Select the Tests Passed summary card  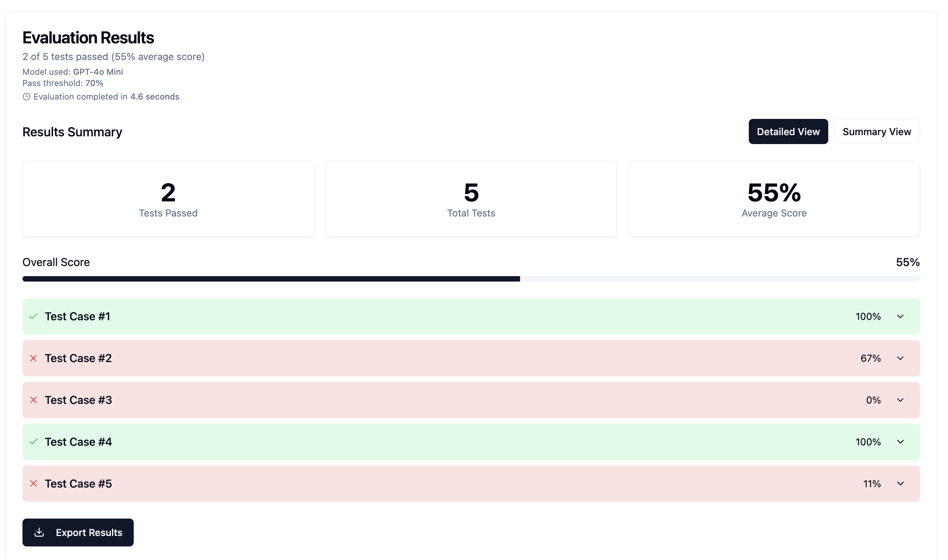[x=168, y=199]
